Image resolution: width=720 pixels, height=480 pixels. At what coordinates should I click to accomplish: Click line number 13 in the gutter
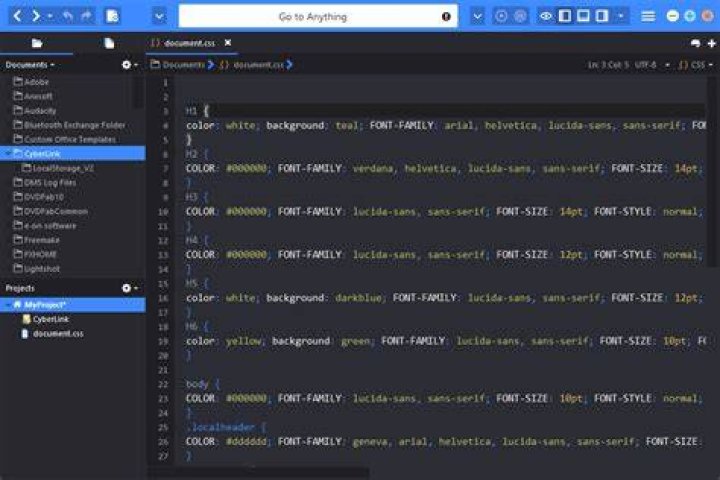point(163,254)
